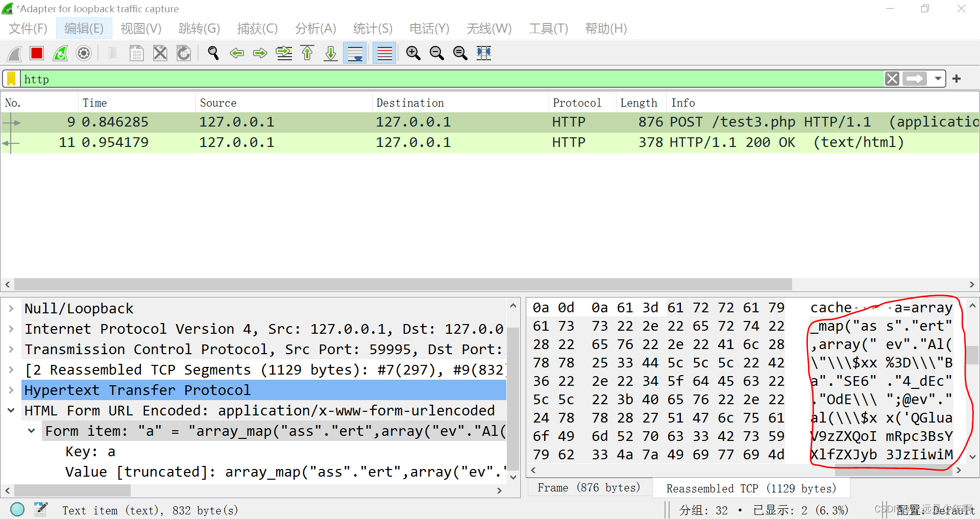This screenshot has height=519, width=980.
Task: Open the 帮助(H) menu
Action: coord(606,29)
